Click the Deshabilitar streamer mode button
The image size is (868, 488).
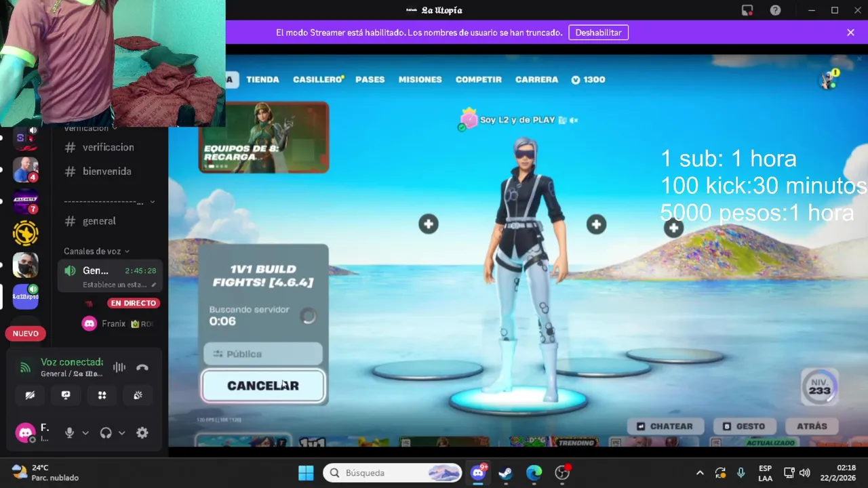click(x=598, y=33)
